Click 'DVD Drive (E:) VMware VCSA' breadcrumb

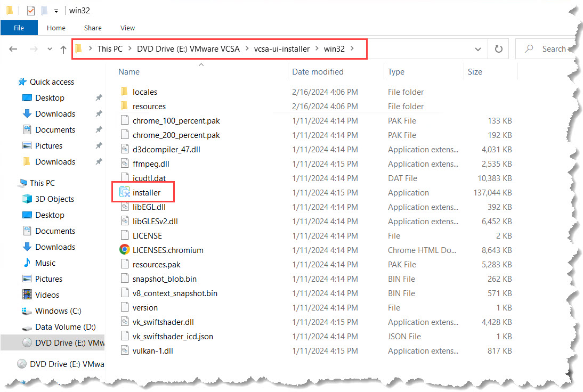(188, 48)
